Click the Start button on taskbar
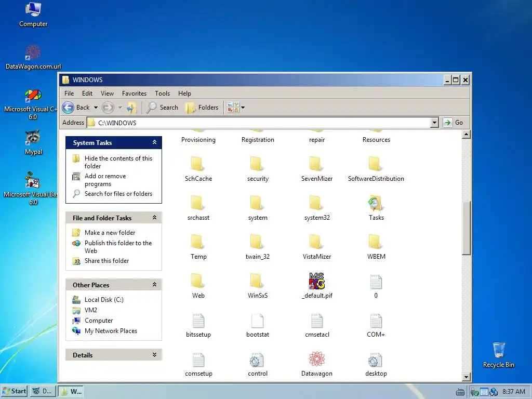The image size is (532, 399). [14, 391]
